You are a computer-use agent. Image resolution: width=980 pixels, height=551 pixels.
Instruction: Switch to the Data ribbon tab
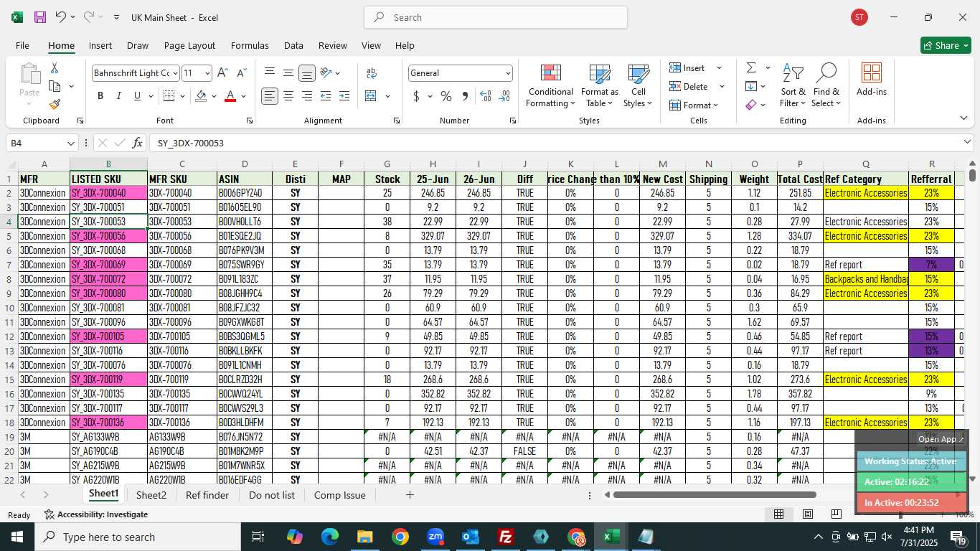coord(293,45)
